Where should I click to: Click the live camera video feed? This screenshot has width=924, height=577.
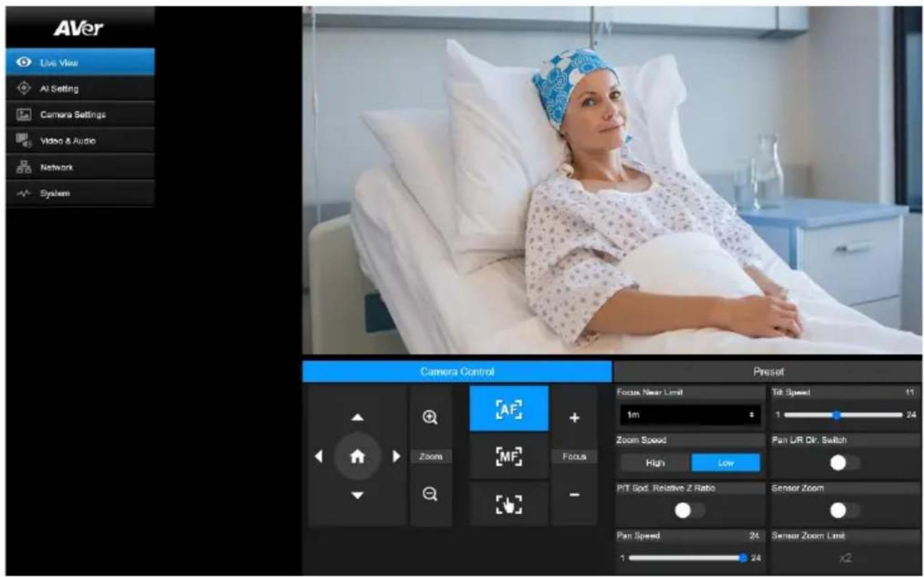click(x=612, y=180)
